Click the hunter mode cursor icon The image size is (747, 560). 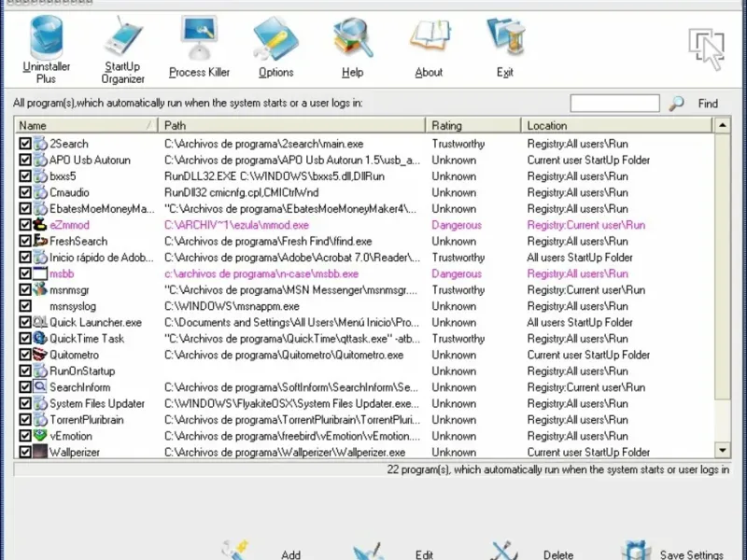707,49
